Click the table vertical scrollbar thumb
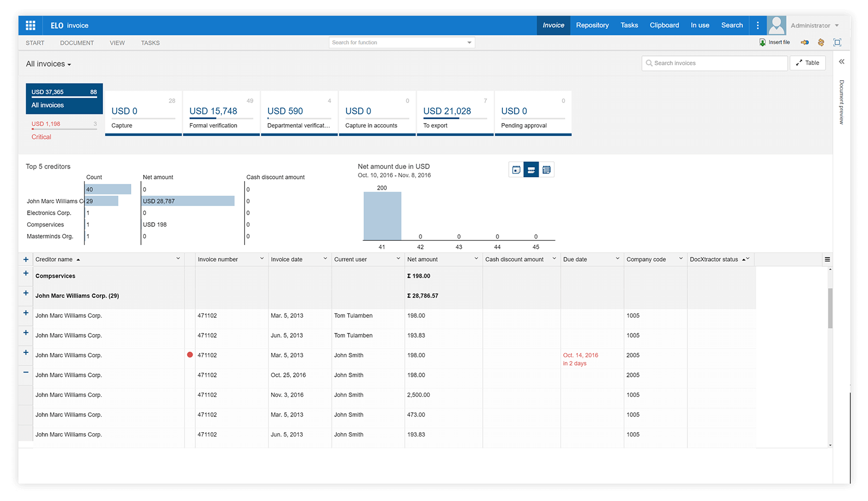The width and height of the screenshot is (868, 501). [x=830, y=308]
